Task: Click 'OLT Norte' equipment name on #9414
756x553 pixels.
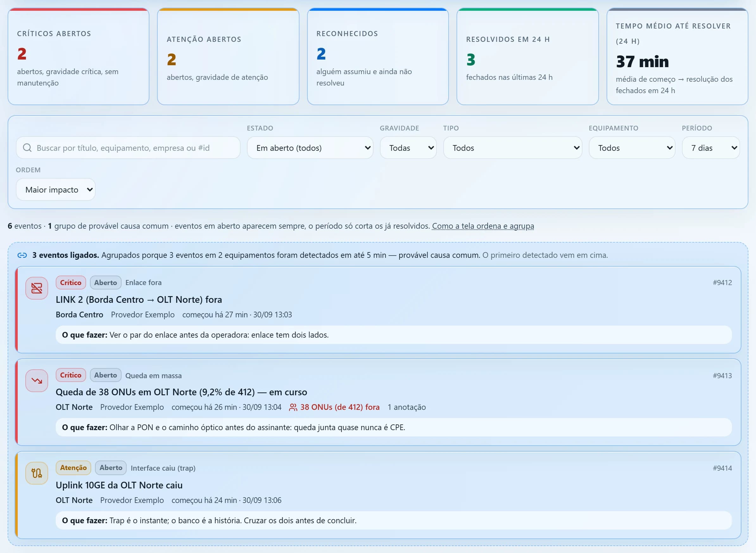Action: (74, 500)
